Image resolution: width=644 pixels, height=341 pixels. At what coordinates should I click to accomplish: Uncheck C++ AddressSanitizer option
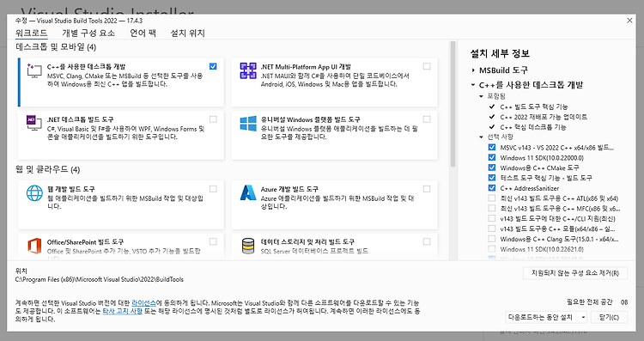pos(492,188)
